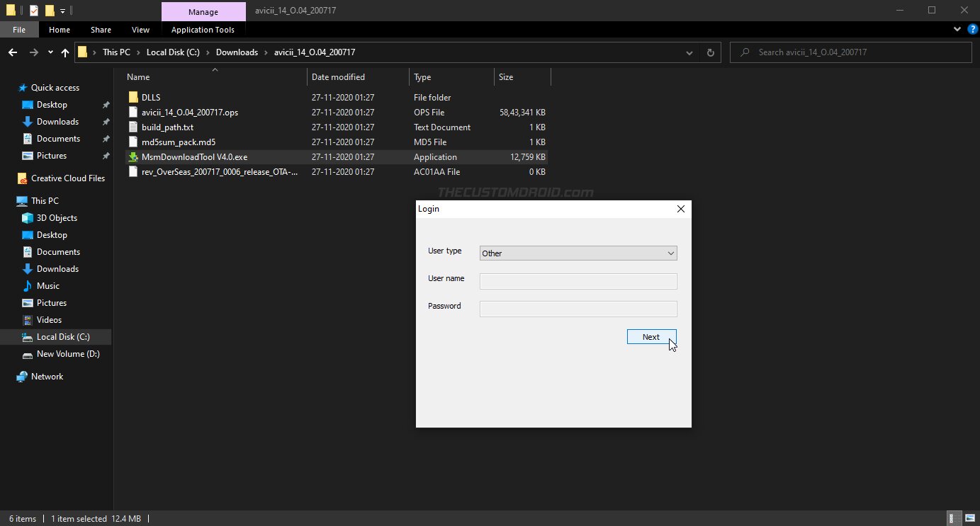Screen dimensions: 980x526
Task: Click Next in the Login dialog
Action: tap(650, 336)
